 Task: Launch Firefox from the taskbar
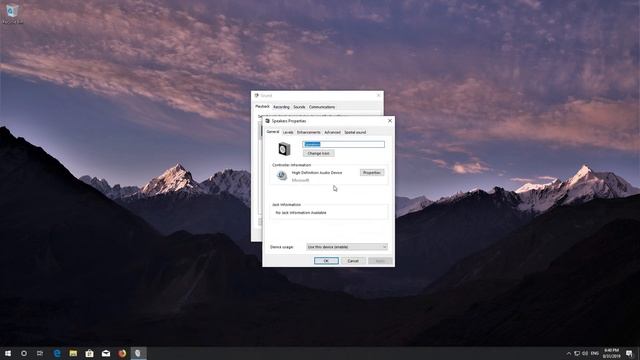(x=122, y=353)
